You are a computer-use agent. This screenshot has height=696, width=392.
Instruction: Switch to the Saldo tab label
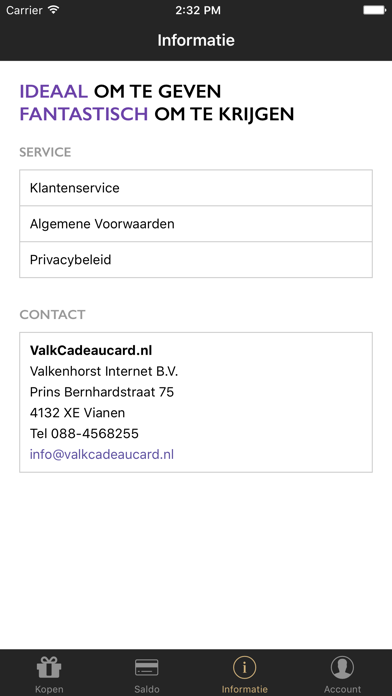[147, 689]
